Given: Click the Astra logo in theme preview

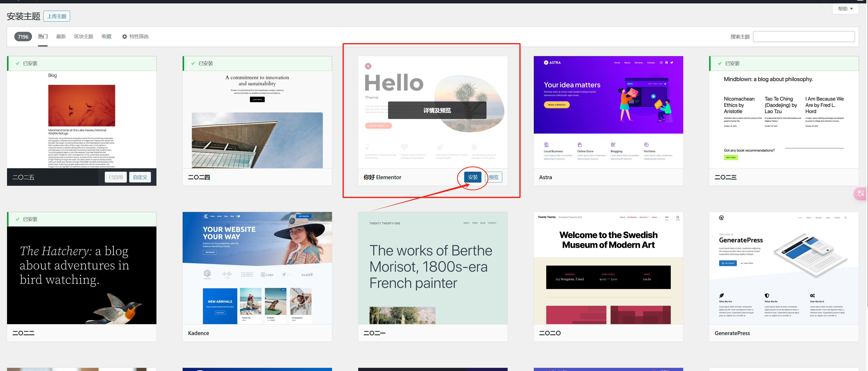Looking at the screenshot, I should (x=552, y=63).
